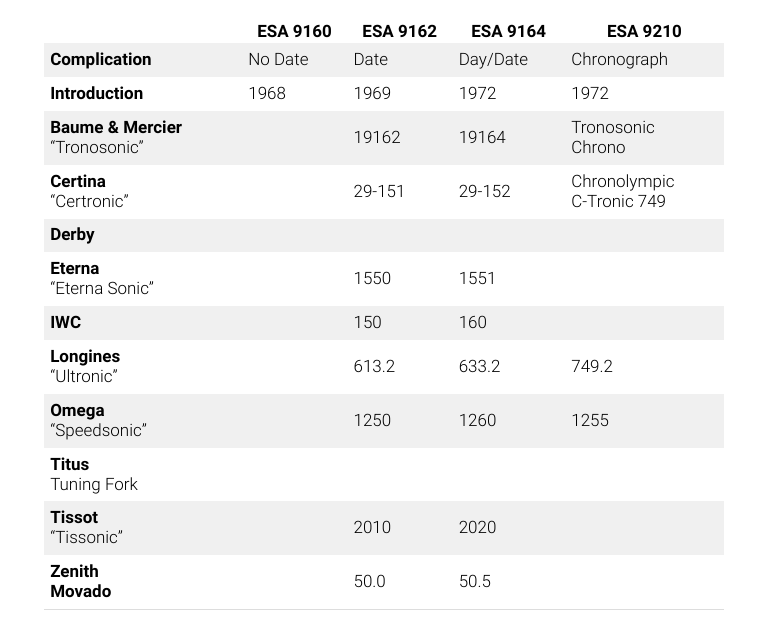The image size is (769, 636).
Task: Select the Chronograph cell
Action: [619, 59]
